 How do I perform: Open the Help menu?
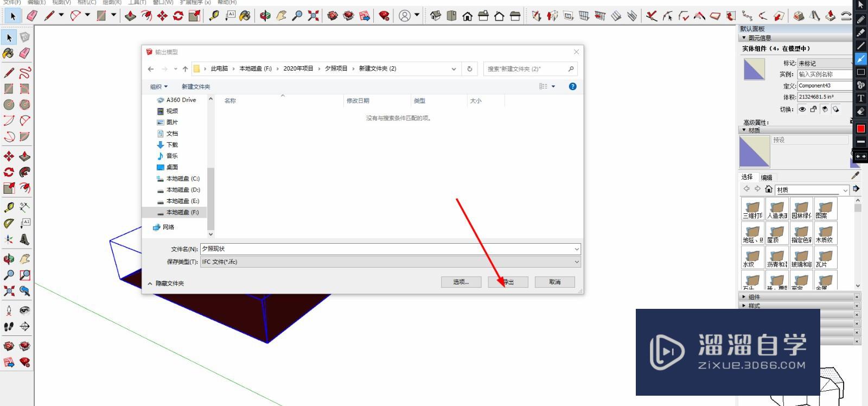click(227, 2)
